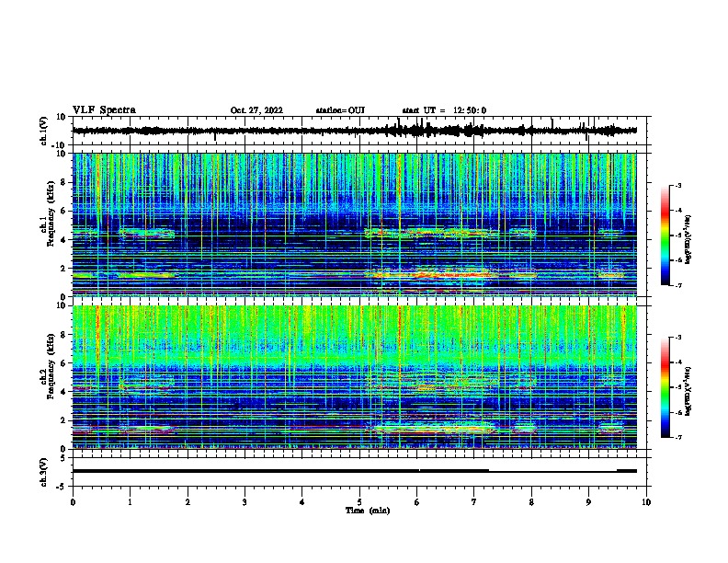Image resolution: width=728 pixels, height=563 pixels.
Task: Click the "station=OUI" header label
Action: point(340,110)
